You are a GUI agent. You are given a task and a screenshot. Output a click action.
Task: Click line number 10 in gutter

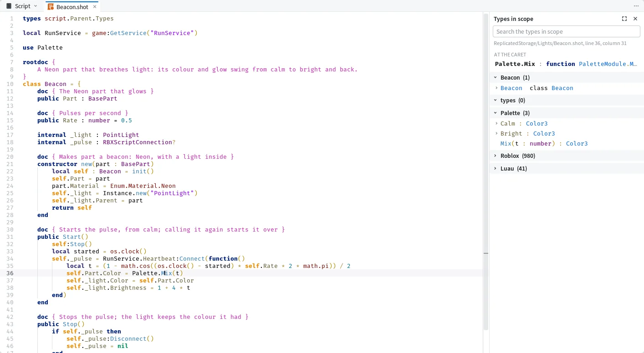[10, 84]
